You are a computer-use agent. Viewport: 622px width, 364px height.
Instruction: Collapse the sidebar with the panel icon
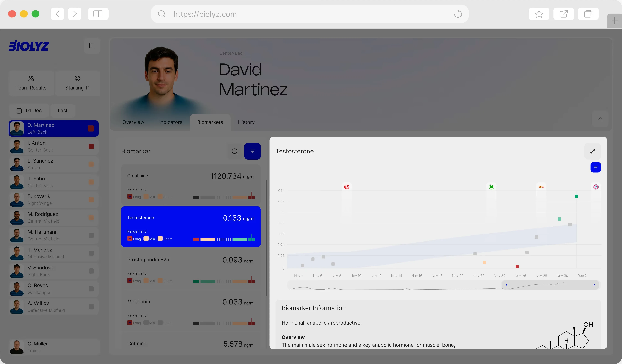[92, 45]
